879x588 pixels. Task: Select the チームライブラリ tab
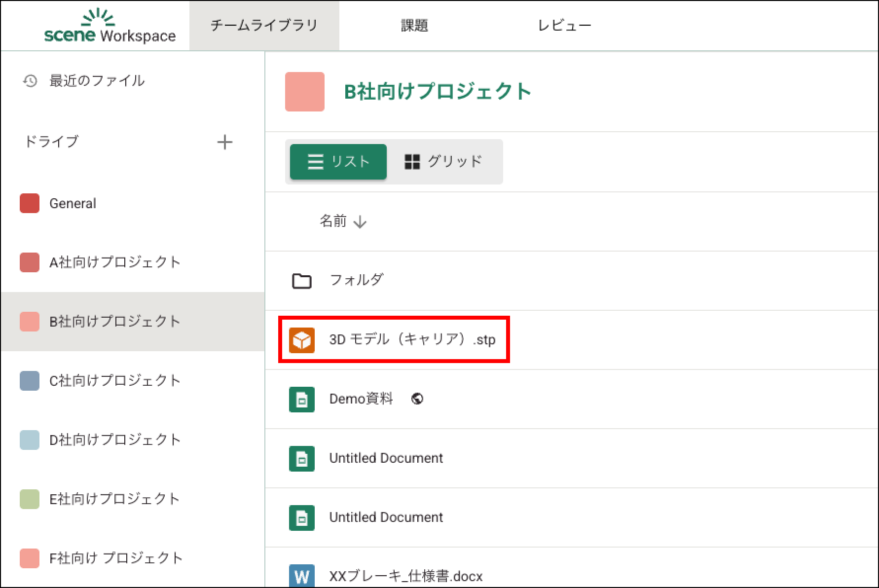264,26
